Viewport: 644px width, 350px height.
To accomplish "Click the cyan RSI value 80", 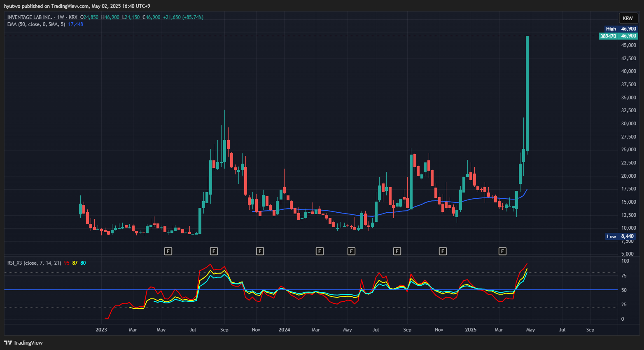I will (83, 263).
